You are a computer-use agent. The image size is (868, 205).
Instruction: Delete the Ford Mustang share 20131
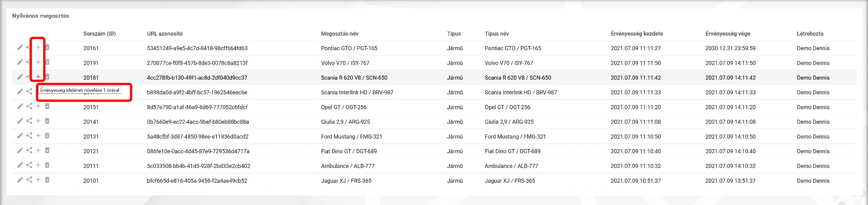coord(47,135)
